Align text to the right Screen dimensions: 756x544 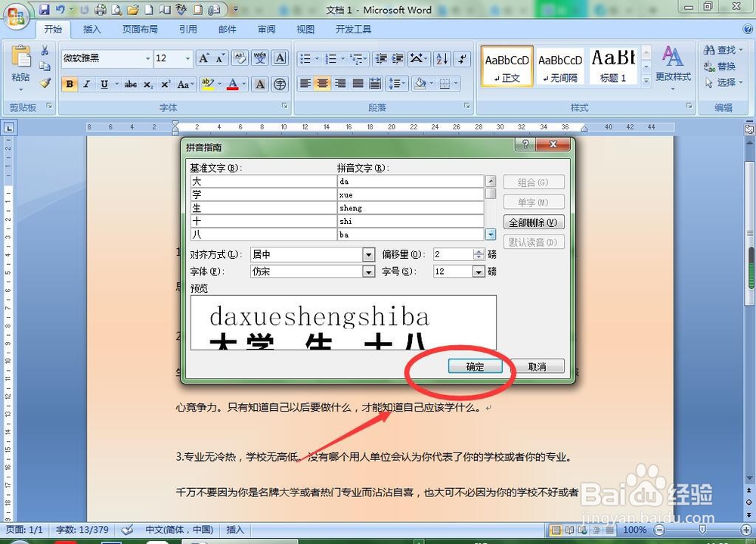(340, 83)
